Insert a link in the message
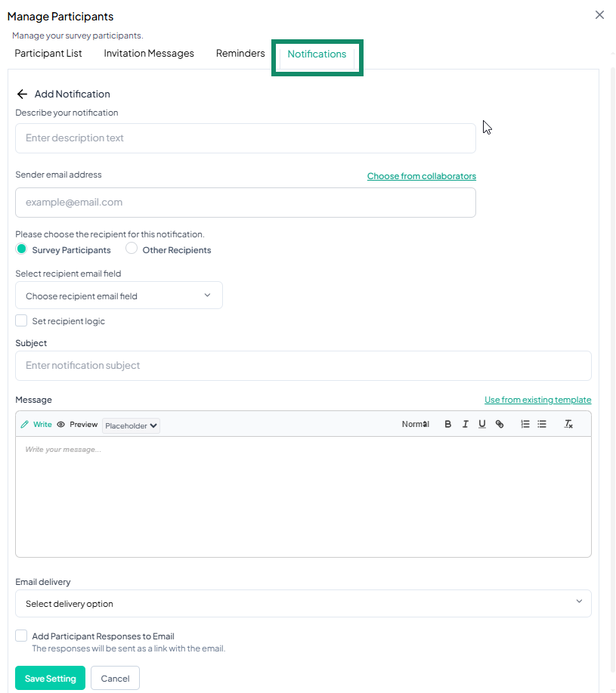Screen dimensions: 616x693 (500, 425)
